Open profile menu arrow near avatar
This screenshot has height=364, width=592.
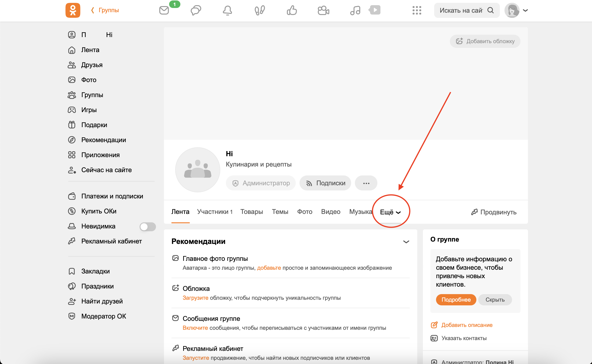click(x=526, y=10)
